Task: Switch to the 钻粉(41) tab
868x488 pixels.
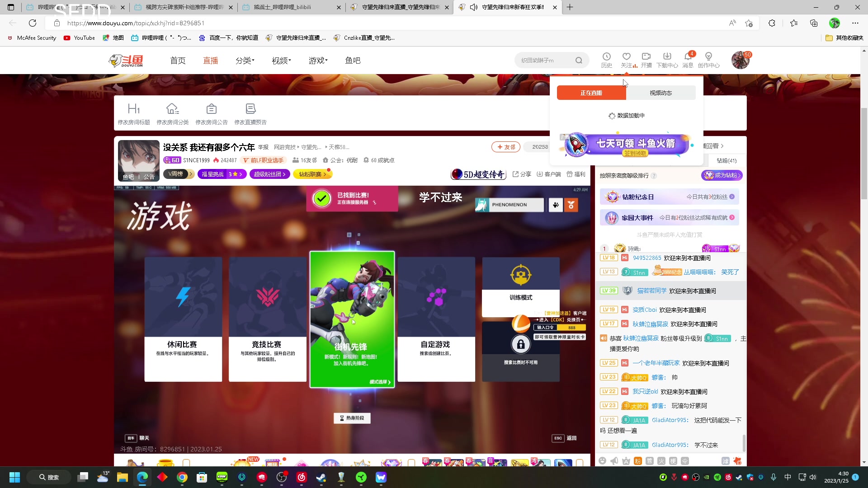Action: pyautogui.click(x=726, y=160)
